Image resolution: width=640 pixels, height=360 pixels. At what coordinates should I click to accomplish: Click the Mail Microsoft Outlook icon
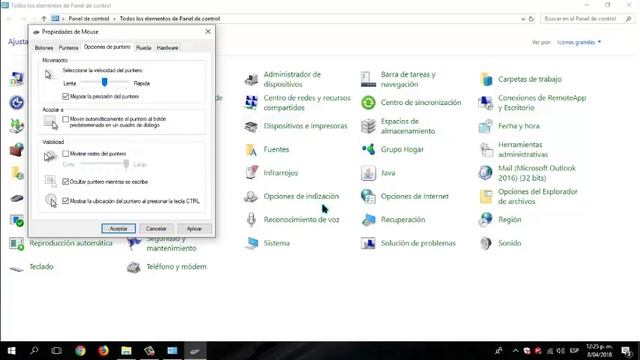tap(486, 173)
